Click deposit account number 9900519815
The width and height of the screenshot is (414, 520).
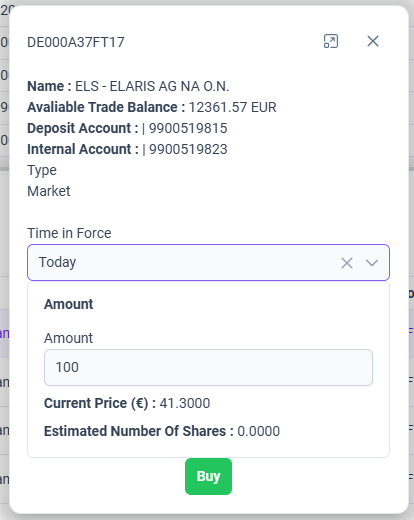(188, 128)
